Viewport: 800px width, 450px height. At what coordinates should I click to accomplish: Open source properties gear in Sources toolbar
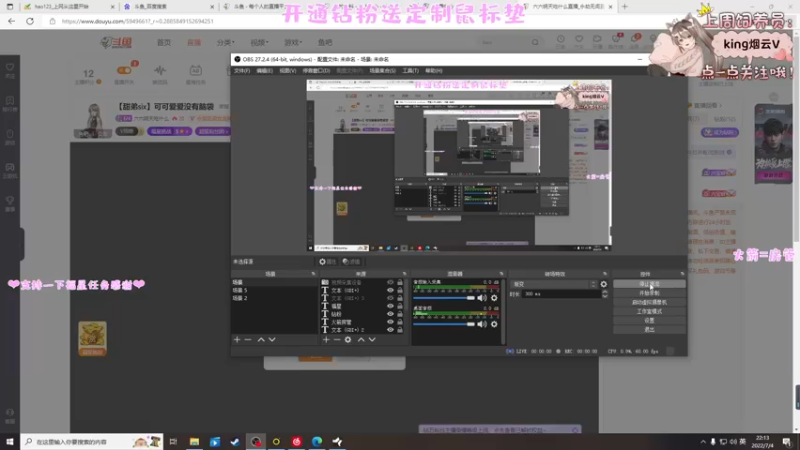point(348,340)
